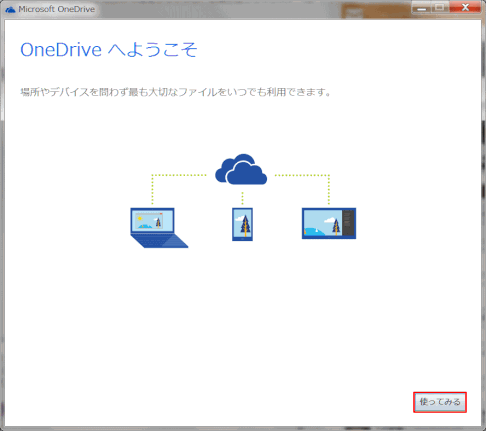The image size is (486, 431).
Task: Maximize the Microsoft OneDrive window
Action: [x=440, y=7]
